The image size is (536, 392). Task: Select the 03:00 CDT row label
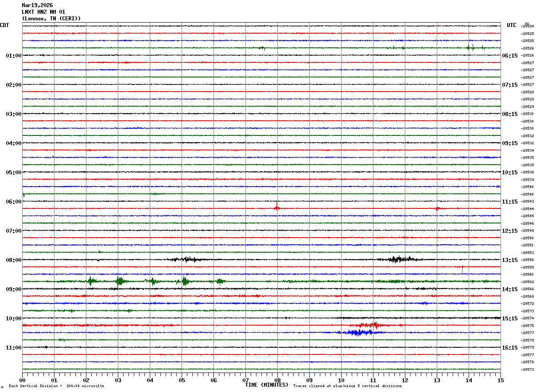coord(13,114)
